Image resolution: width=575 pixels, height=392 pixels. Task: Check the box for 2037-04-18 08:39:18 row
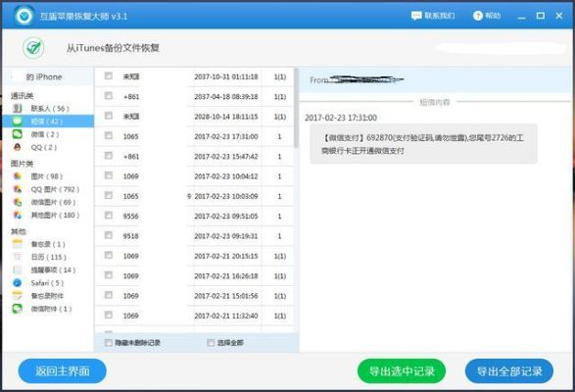click(109, 95)
